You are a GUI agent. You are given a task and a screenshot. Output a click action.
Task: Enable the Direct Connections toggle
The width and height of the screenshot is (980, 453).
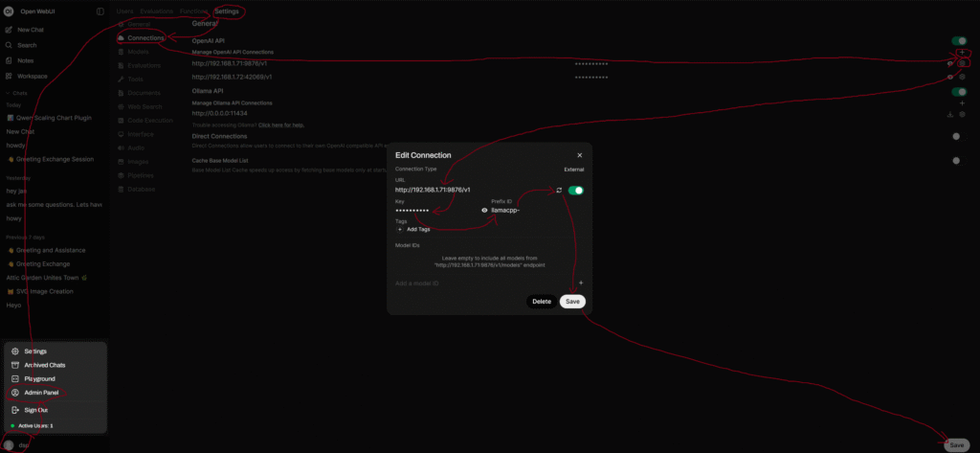coord(956,136)
